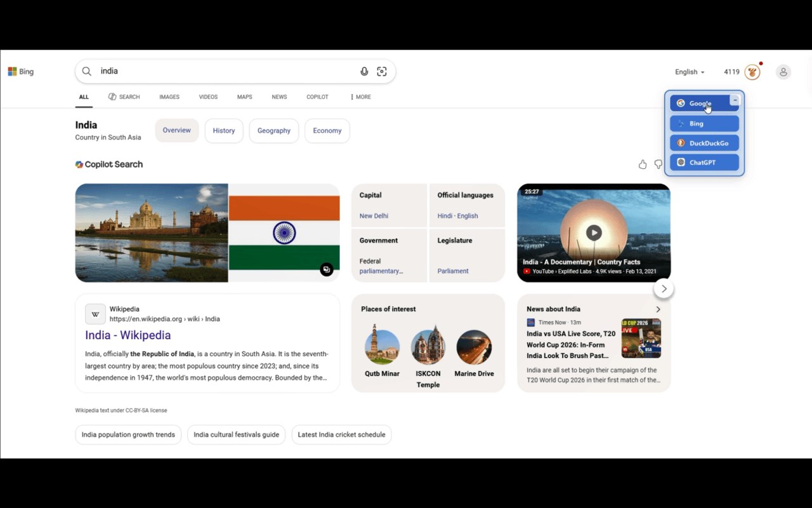Start voice search with microphone icon

[x=364, y=72]
